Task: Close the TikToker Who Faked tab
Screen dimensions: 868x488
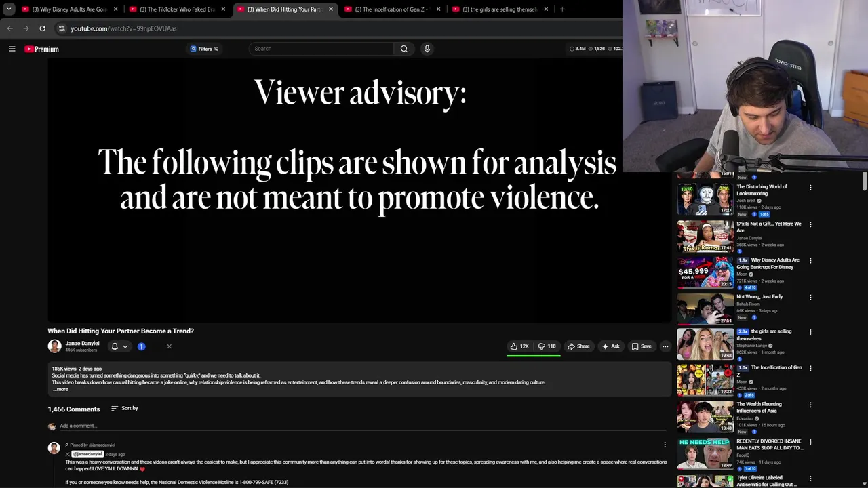Action: tap(223, 9)
